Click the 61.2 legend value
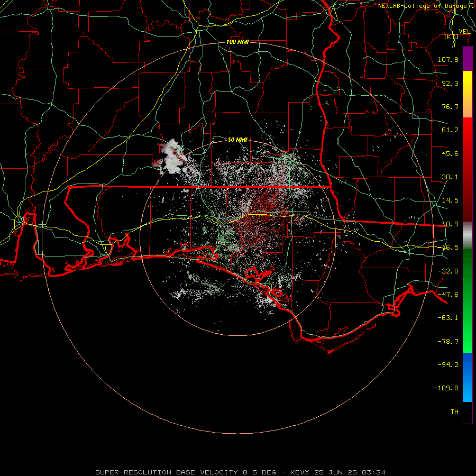Screen dimensions: 476x476 (450, 130)
